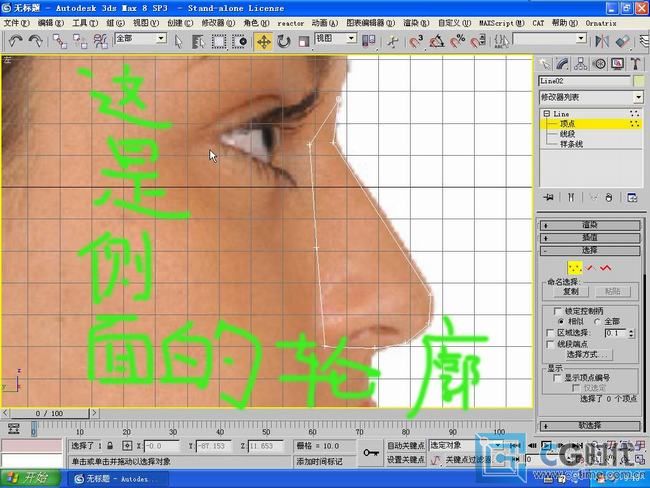Collapse the 选择 rollout
Screen dimensions: 650x488
590,250
